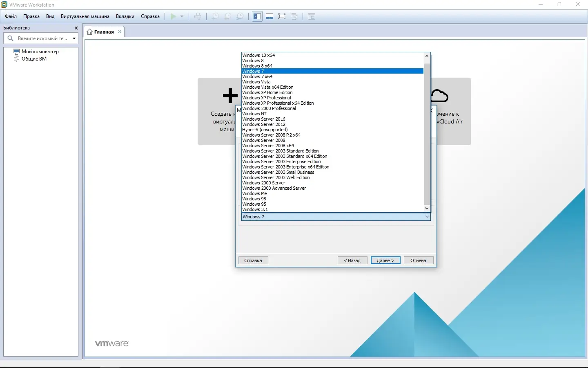The width and height of the screenshot is (588, 368).
Task: Click the revert to snapshot icon
Action: pos(228,16)
